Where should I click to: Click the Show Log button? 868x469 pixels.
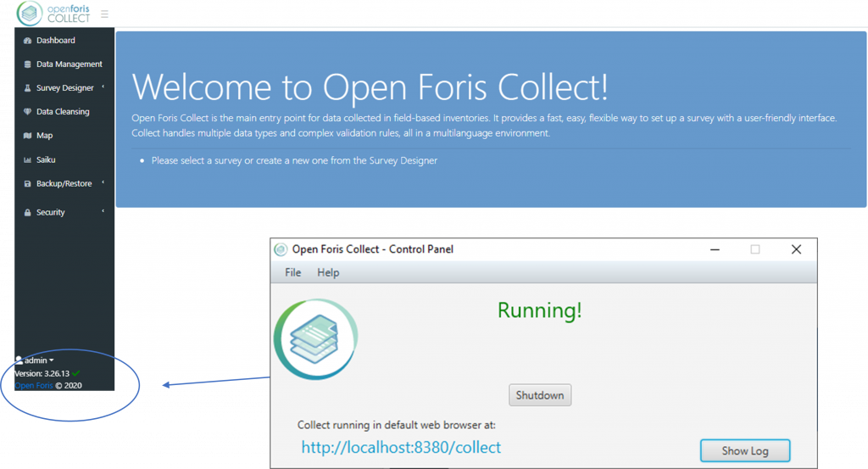[745, 450]
